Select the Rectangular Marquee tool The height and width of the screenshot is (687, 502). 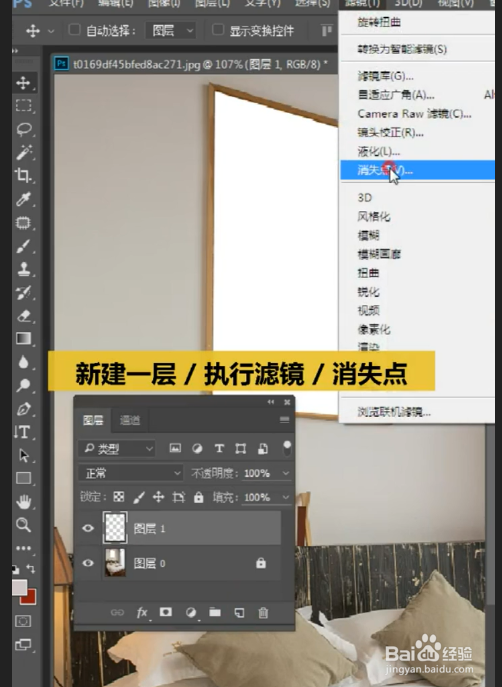click(23, 106)
